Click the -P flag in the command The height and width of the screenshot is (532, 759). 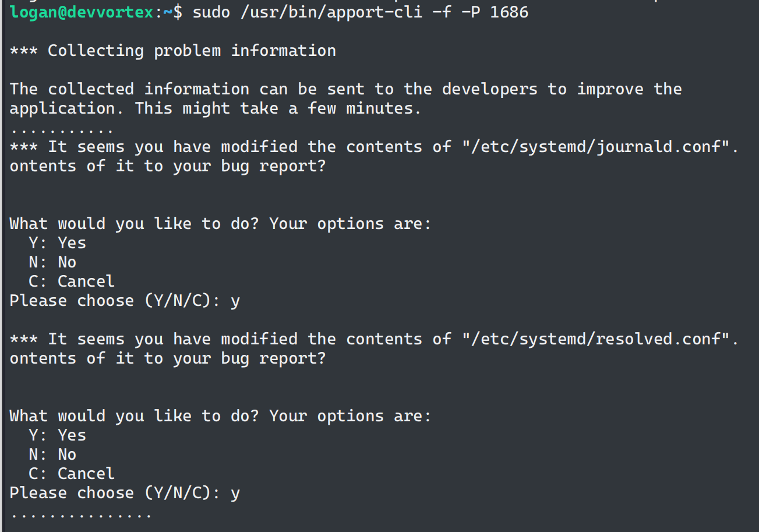471,12
